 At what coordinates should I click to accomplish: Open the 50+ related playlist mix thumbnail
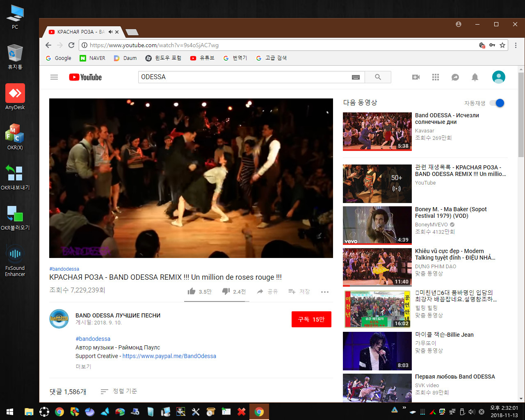377,184
